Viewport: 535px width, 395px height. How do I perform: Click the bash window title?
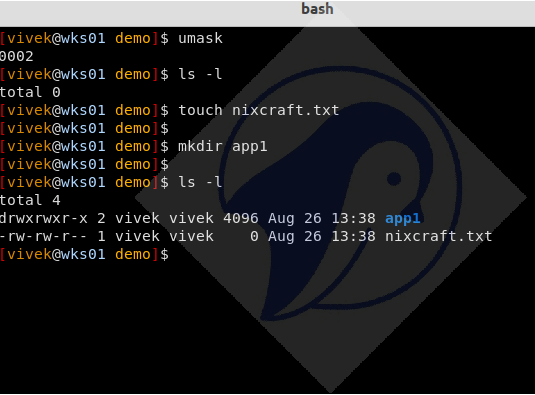click(317, 9)
